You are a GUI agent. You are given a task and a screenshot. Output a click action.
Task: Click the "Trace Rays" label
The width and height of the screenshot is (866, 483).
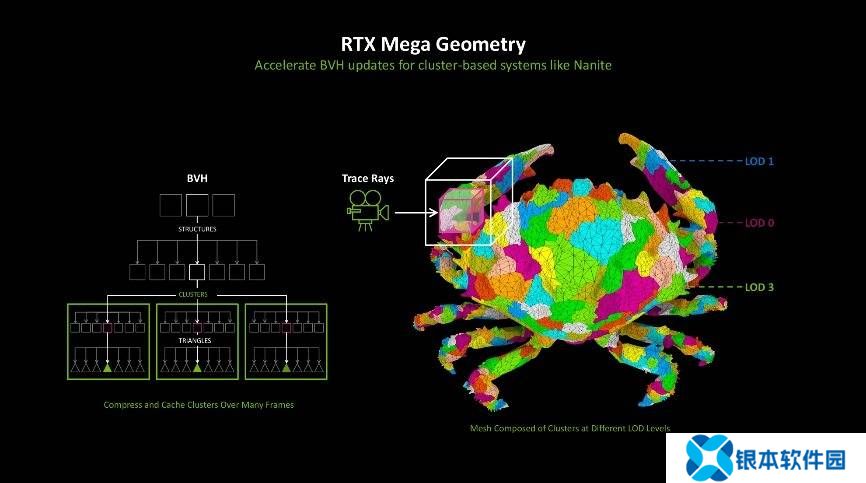click(x=368, y=178)
